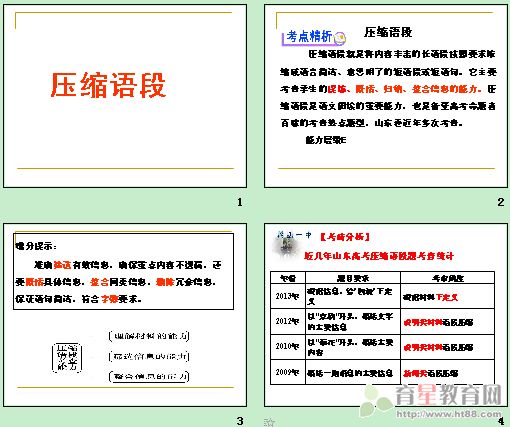
Task: Click the small icon below slide 4
Action: click(x=269, y=422)
